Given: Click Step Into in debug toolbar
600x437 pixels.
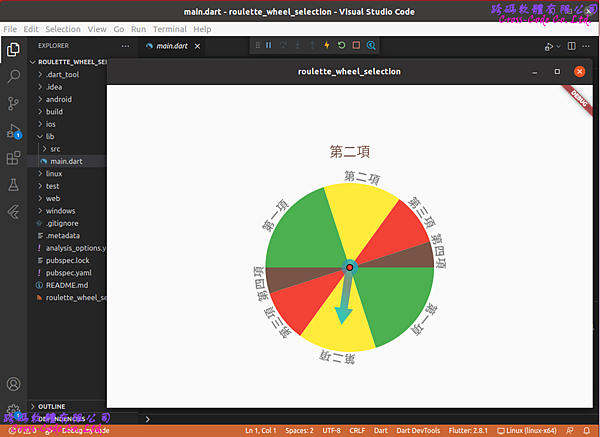Looking at the screenshot, I should pos(298,46).
